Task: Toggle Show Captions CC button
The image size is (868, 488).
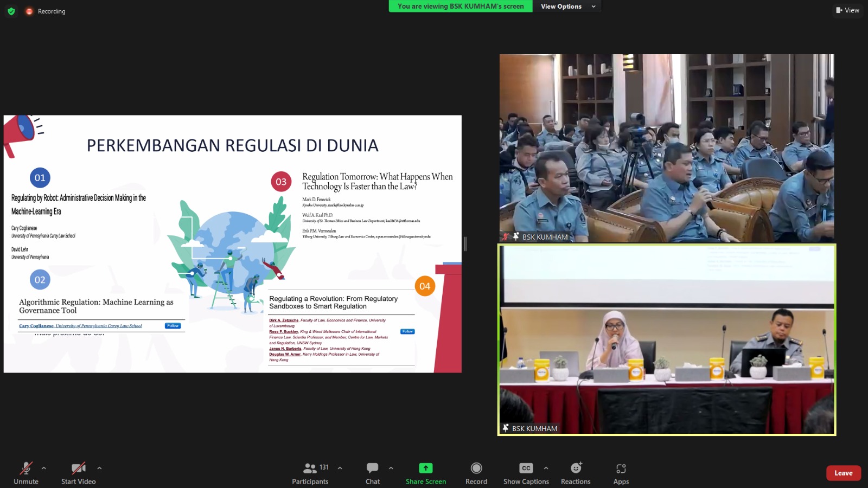Action: point(526,468)
